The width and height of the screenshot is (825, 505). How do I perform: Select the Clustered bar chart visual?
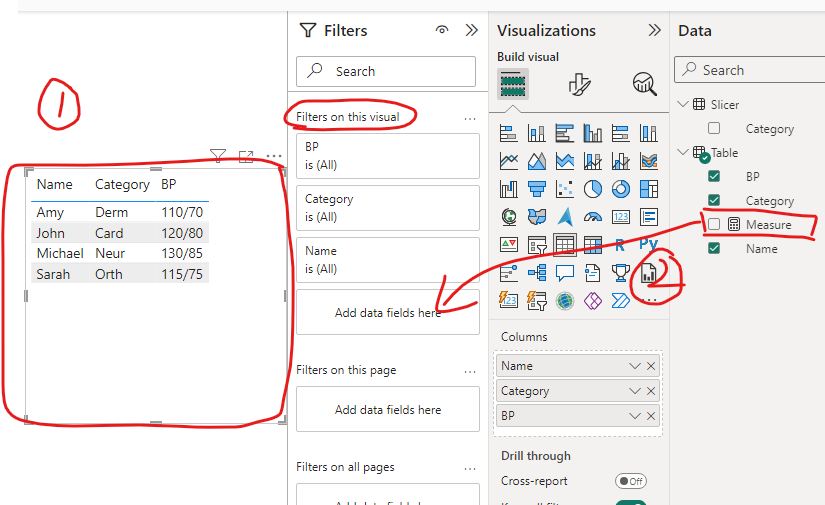565,133
